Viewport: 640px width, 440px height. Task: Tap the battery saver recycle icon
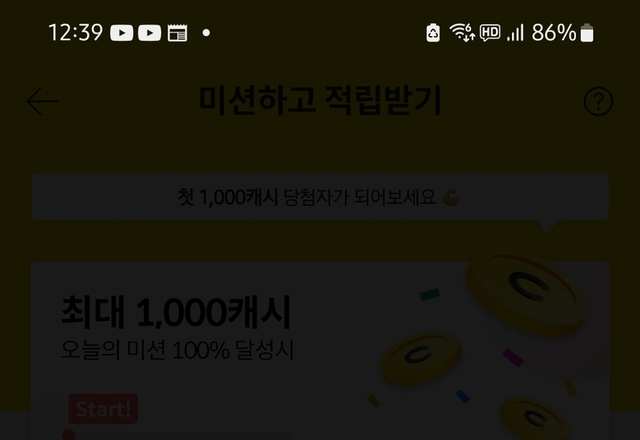(x=433, y=33)
